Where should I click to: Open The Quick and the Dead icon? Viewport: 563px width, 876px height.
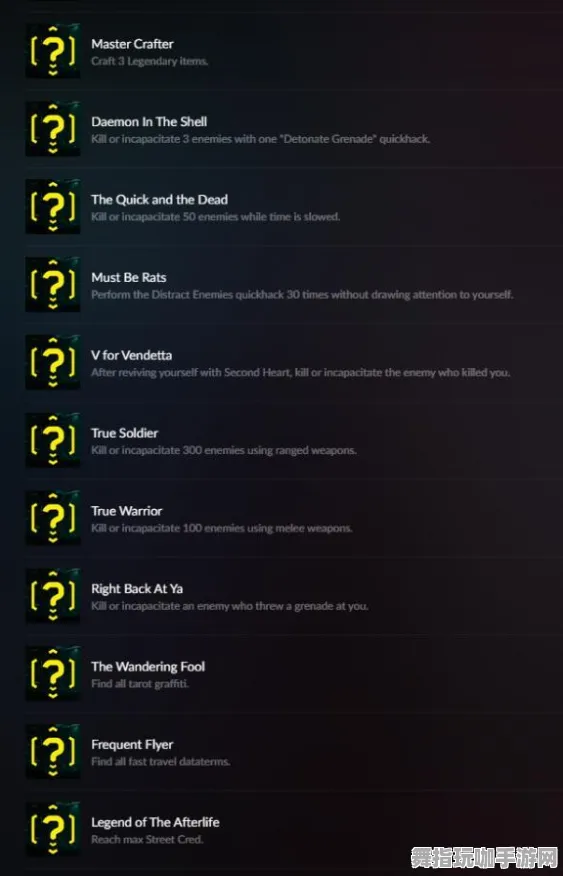(x=53, y=207)
